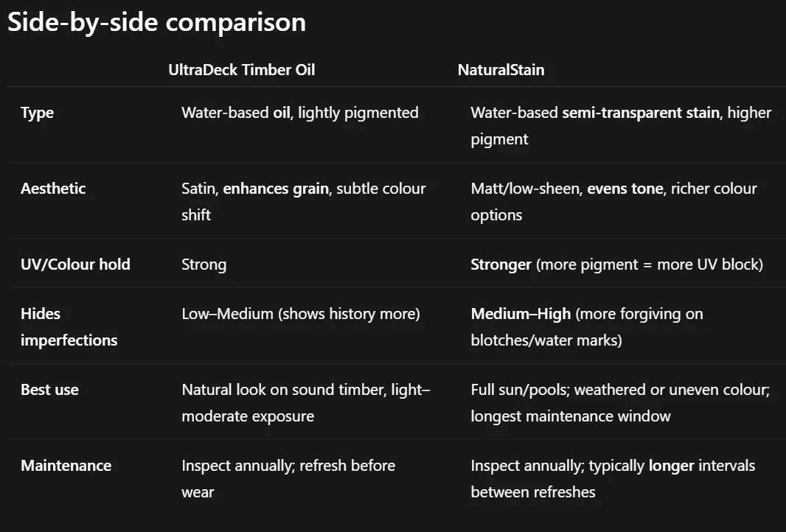Image resolution: width=786 pixels, height=532 pixels.
Task: Click the bold 'Medium–High' text
Action: click(x=521, y=314)
